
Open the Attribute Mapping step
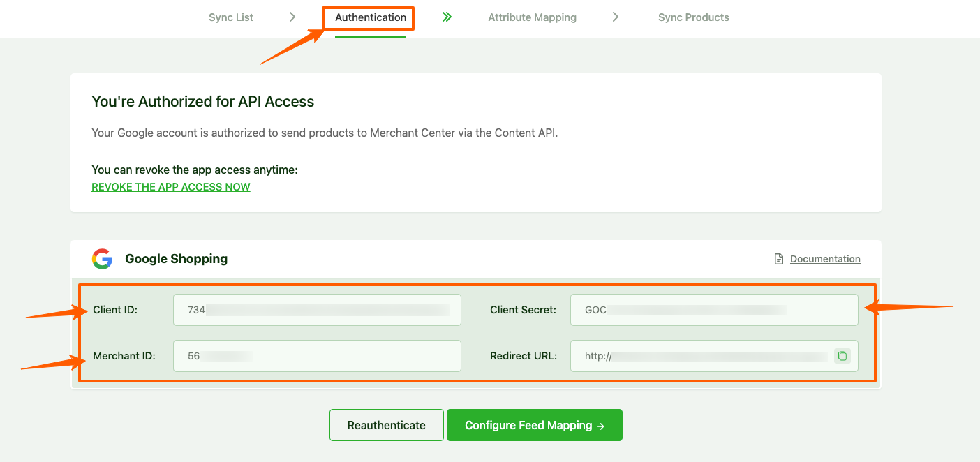click(x=532, y=17)
